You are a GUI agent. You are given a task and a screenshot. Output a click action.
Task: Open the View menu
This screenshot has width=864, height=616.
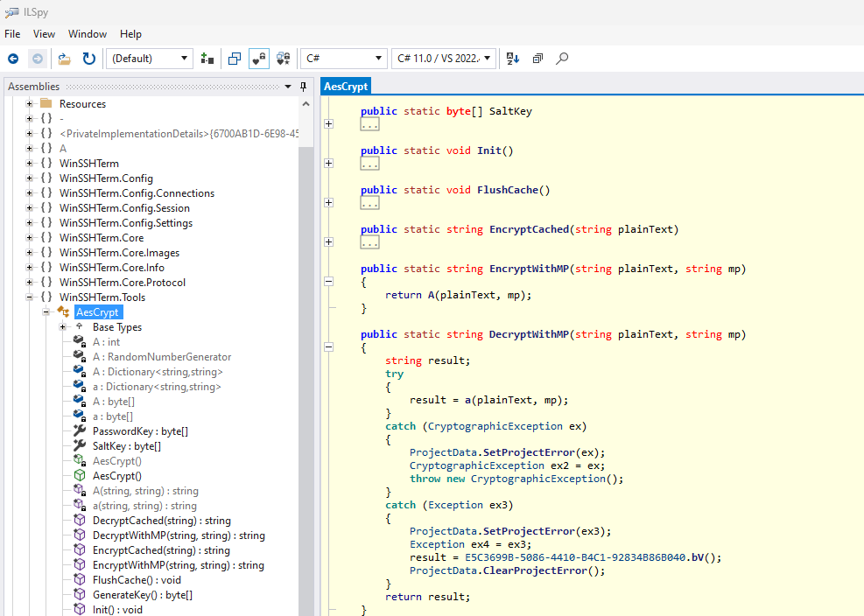point(44,34)
